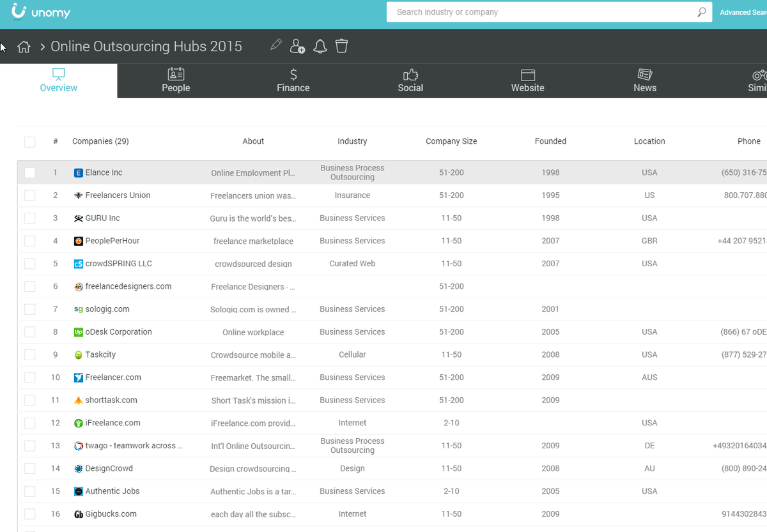This screenshot has height=532, width=767.
Task: Click the Elance Inc logo icon
Action: (79, 172)
